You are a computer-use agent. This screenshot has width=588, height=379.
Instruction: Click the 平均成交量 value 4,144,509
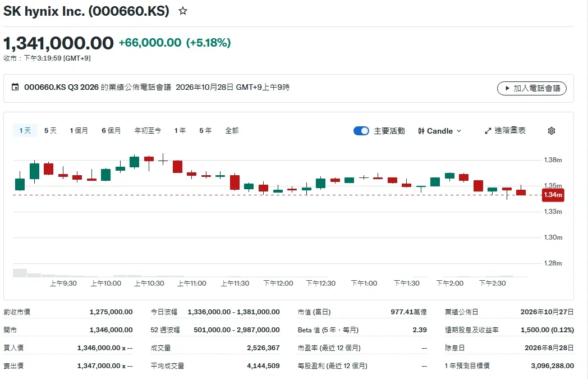point(263,366)
